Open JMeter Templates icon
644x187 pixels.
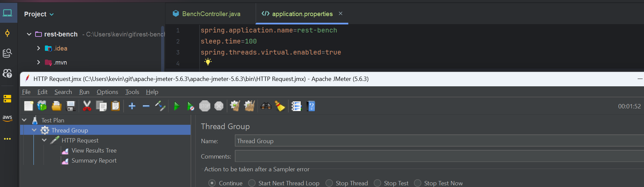[42, 106]
